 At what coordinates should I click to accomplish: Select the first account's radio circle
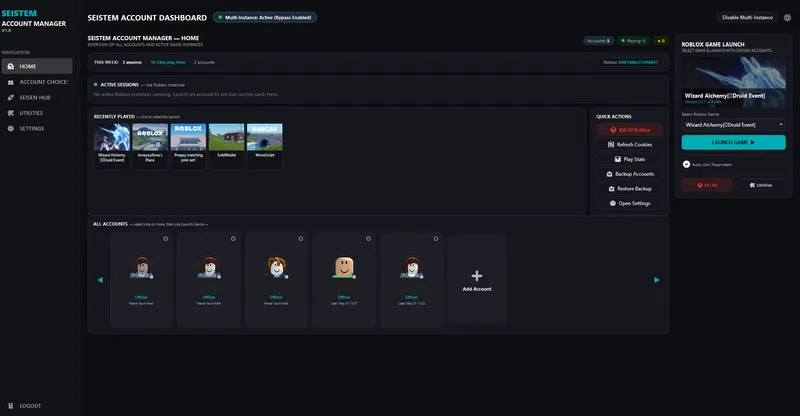pyautogui.click(x=166, y=238)
